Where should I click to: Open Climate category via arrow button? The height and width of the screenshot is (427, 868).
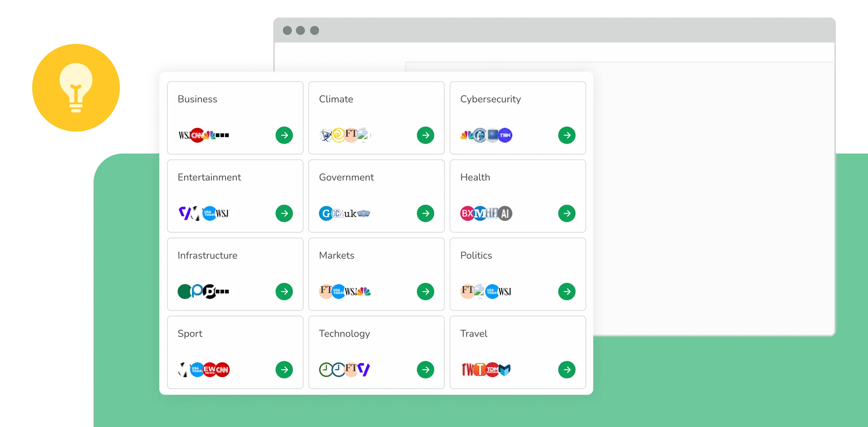[x=425, y=135]
